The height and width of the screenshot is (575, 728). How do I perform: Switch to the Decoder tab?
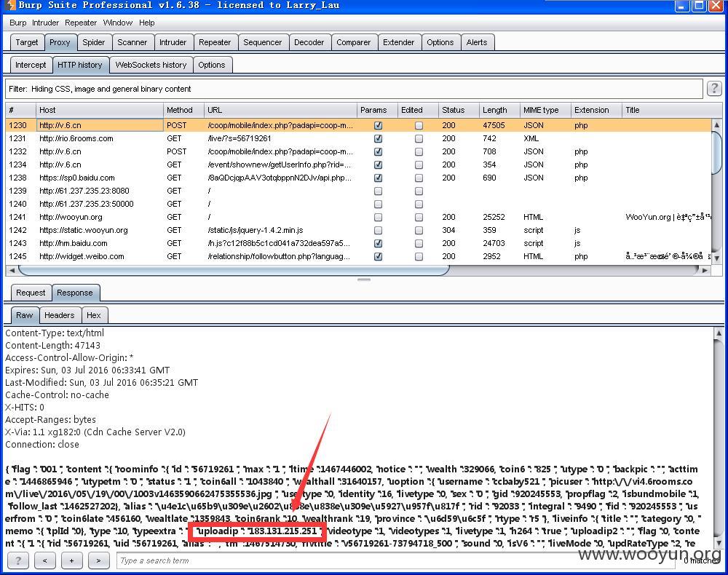pos(309,42)
